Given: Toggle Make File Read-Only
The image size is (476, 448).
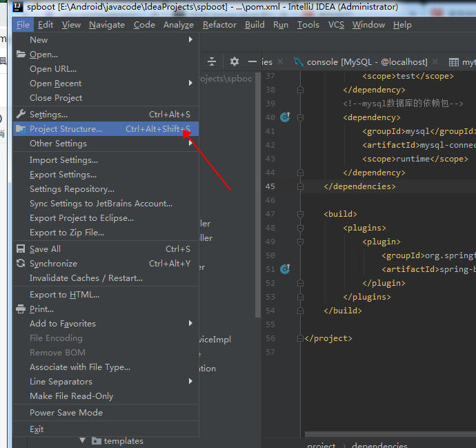Looking at the screenshot, I should (x=106, y=396).
